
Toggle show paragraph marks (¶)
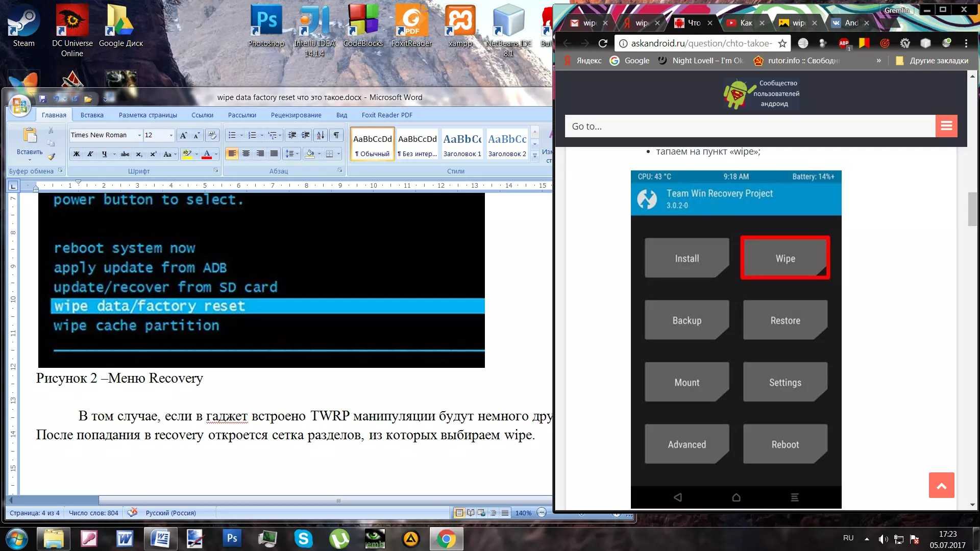pyautogui.click(x=336, y=135)
